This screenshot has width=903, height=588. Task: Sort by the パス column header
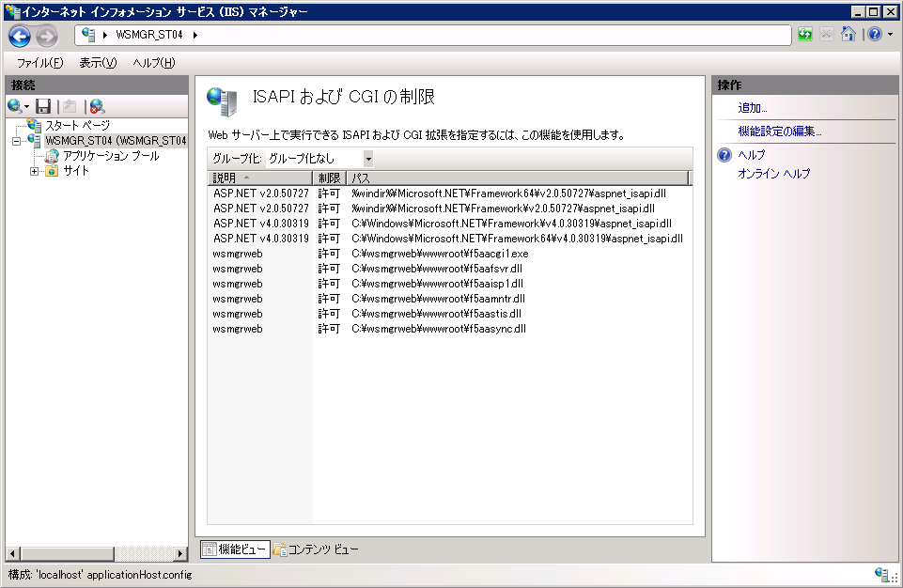pyautogui.click(x=517, y=178)
